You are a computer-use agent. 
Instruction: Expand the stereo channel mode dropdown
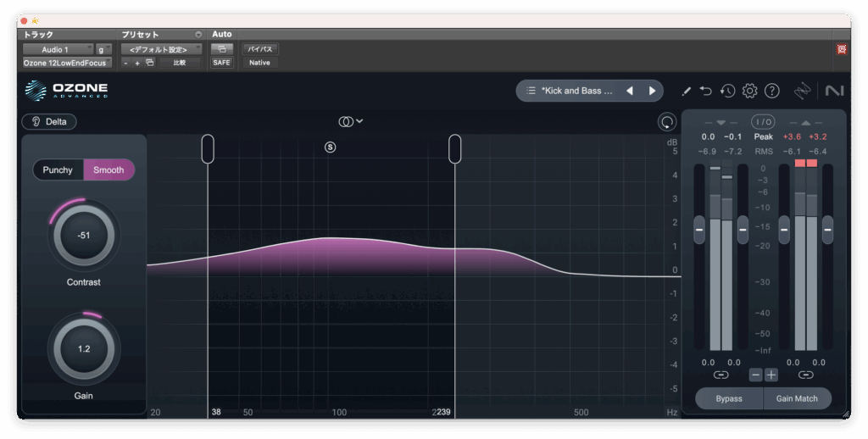(x=350, y=121)
